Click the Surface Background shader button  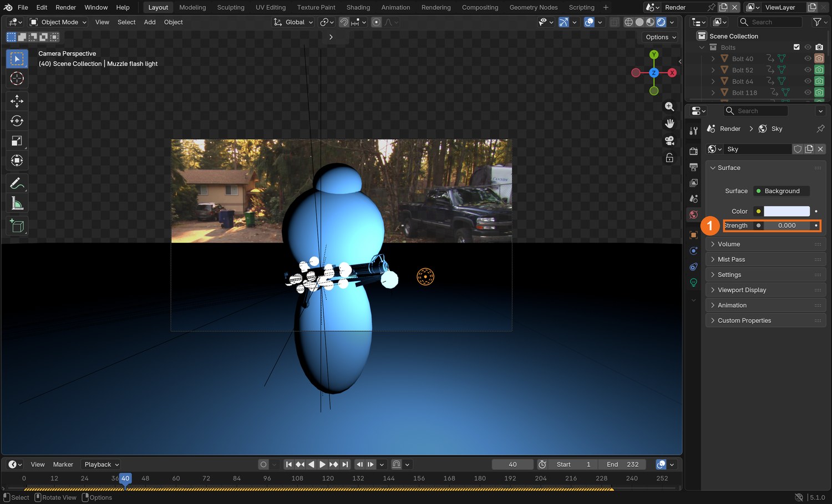pos(781,191)
